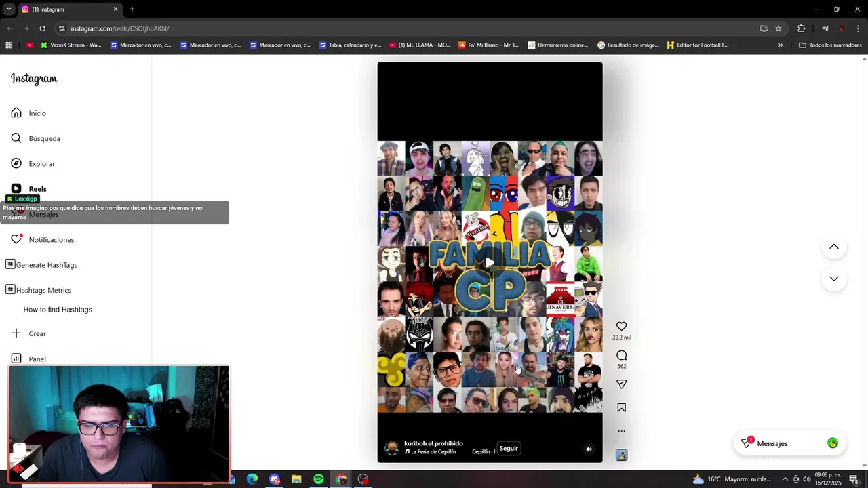
Task: Click the address bar URL
Action: [x=120, y=28]
